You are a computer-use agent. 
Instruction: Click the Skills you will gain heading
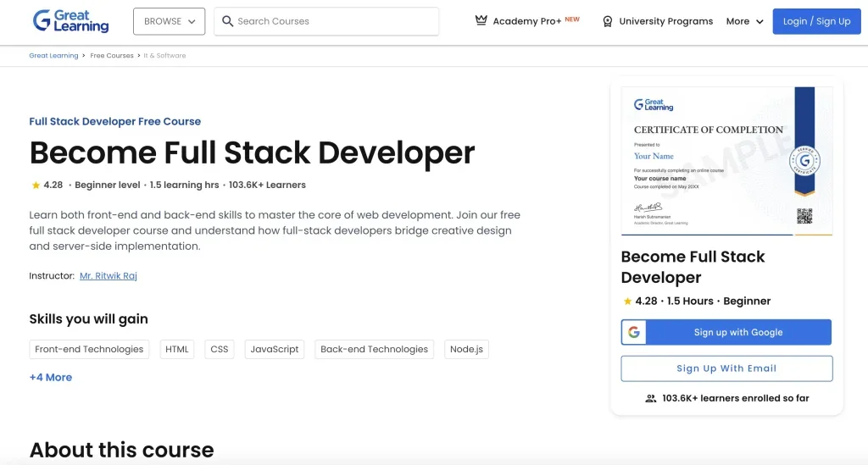88,319
